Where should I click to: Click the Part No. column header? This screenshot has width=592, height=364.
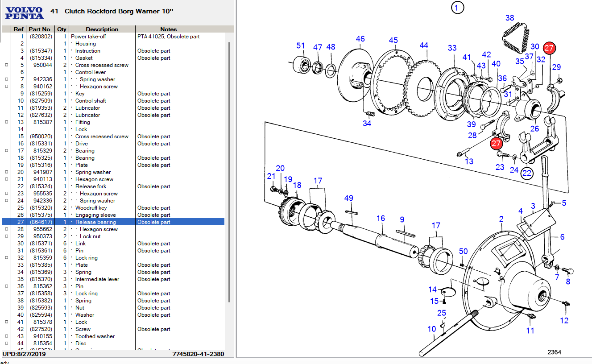[x=40, y=29]
